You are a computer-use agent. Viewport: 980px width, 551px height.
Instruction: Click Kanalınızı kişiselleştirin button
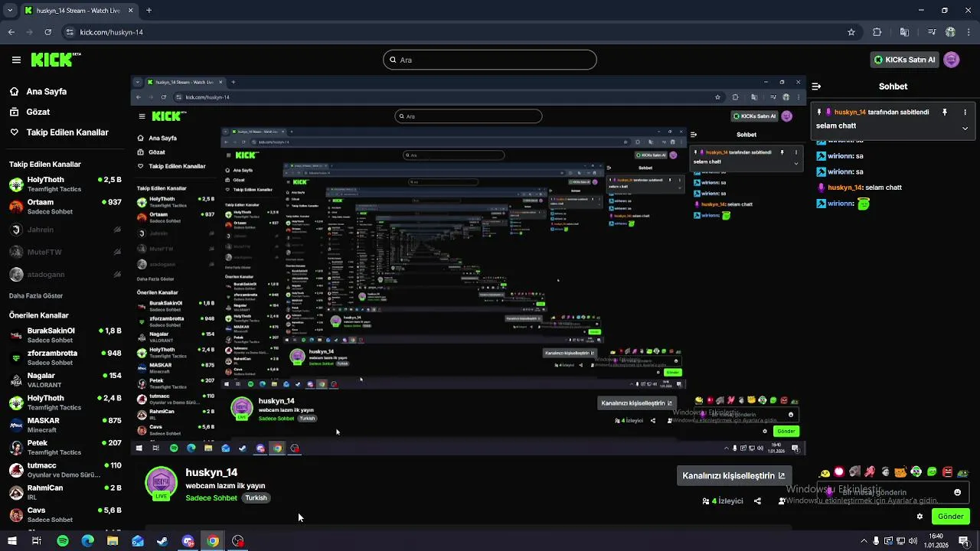733,475
